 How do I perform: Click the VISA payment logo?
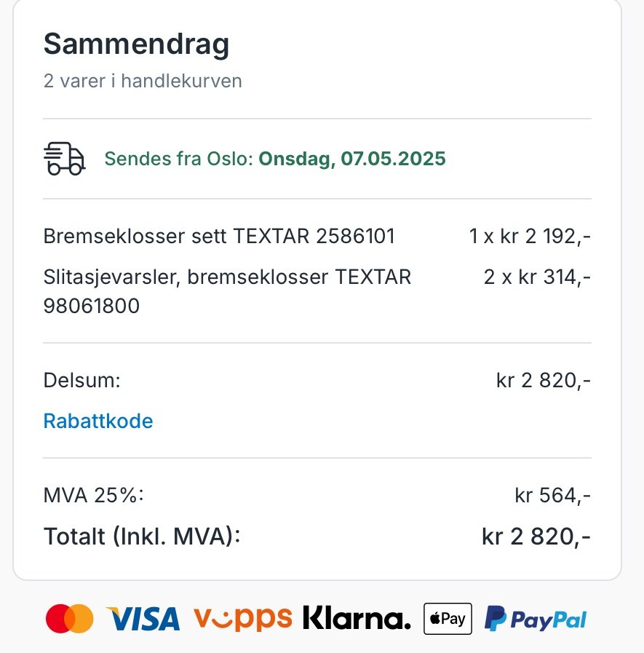point(143,619)
